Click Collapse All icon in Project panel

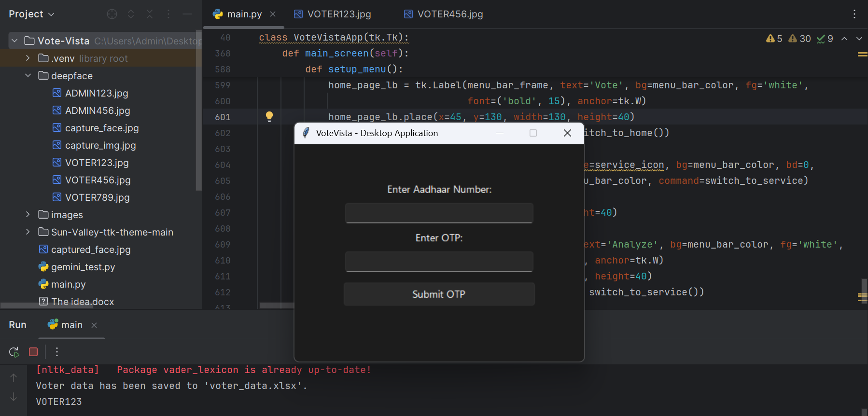[150, 14]
